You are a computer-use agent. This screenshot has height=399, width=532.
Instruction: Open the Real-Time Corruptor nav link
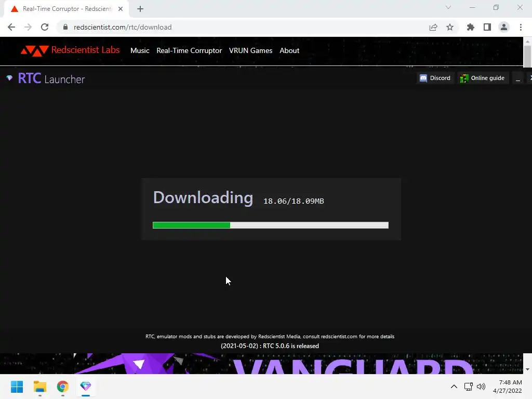(x=189, y=50)
